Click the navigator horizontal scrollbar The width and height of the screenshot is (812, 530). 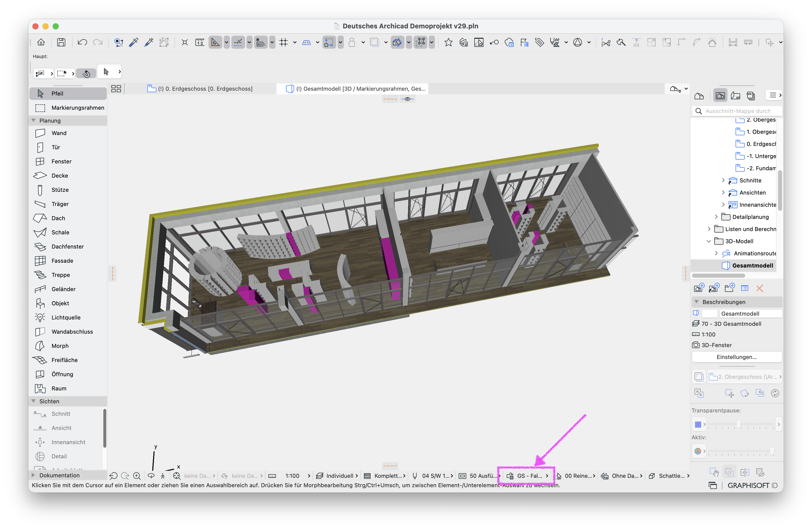[718, 276]
